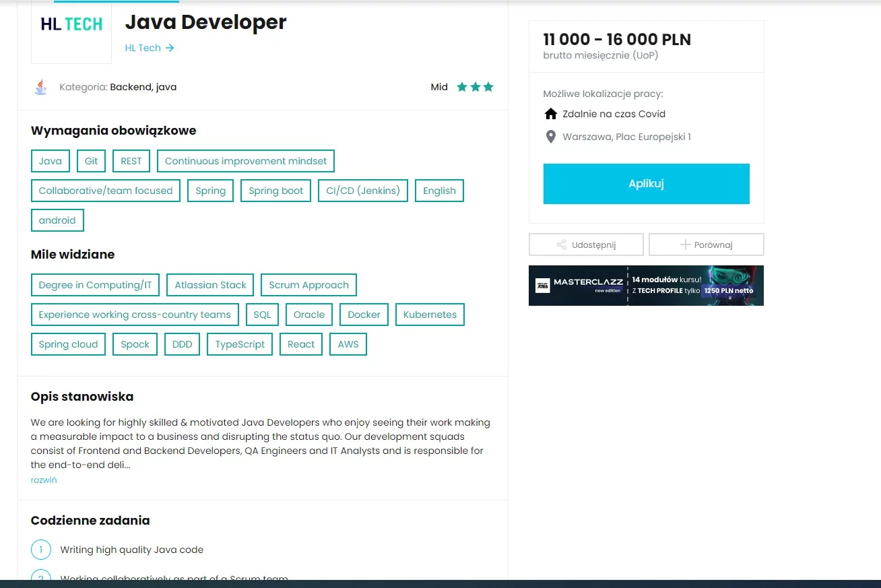This screenshot has height=588, width=881.
Task: Click the map pin location icon
Action: [x=550, y=137]
